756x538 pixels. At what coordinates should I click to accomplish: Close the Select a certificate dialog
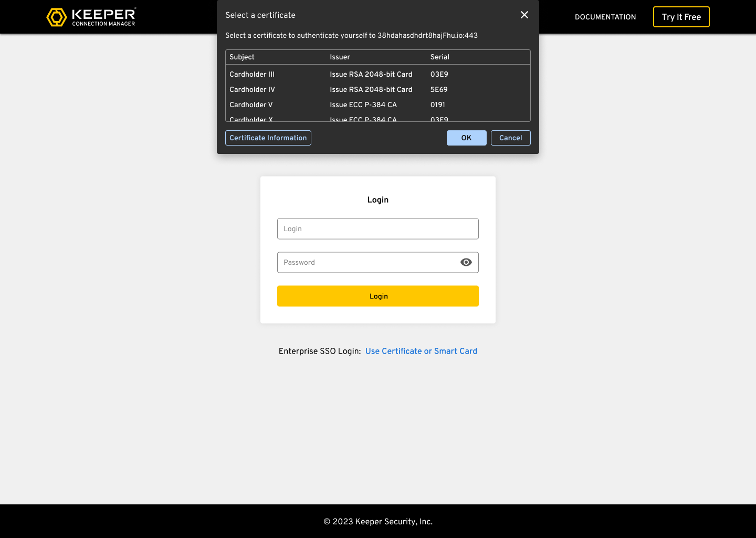[x=524, y=15]
